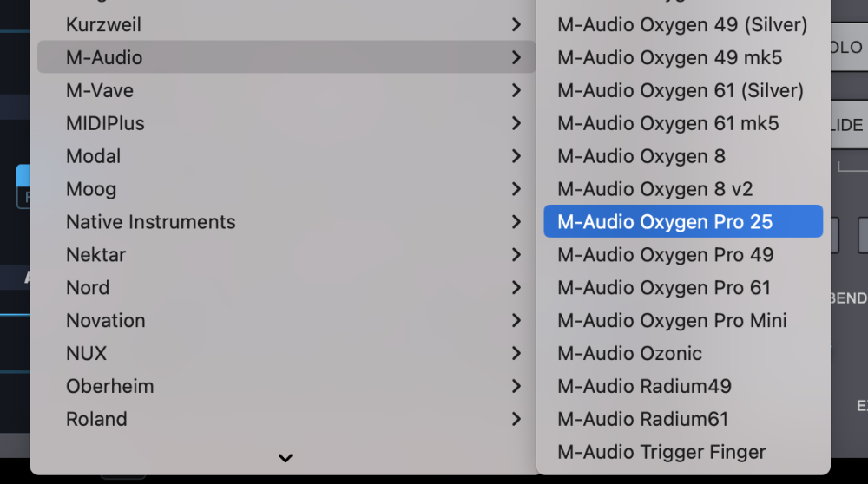Choose M-Audio Oxygen Pro 49 entry
Viewport: 868px width, 484px height.
pos(665,255)
